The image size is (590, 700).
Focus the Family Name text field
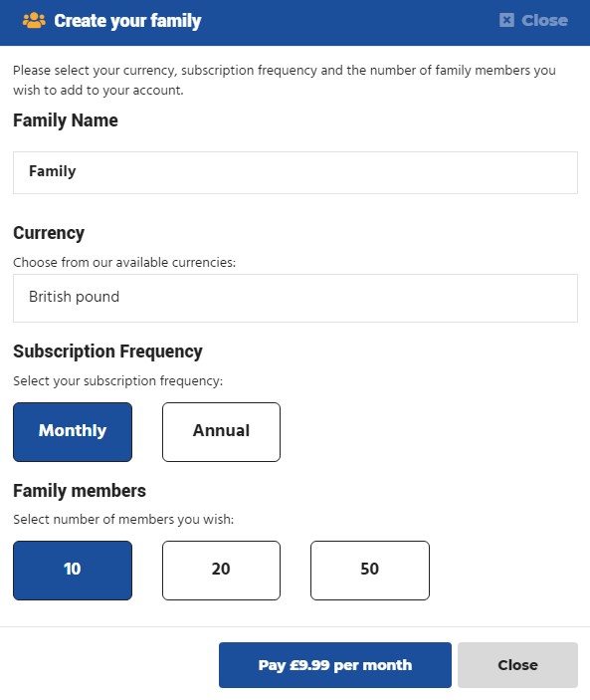pyautogui.click(x=295, y=172)
